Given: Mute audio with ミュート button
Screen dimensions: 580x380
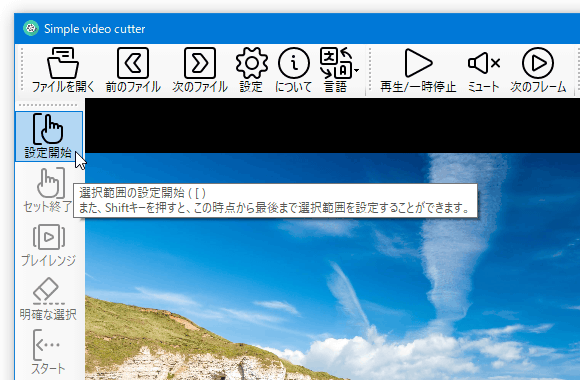Looking at the screenshot, I should (483, 70).
